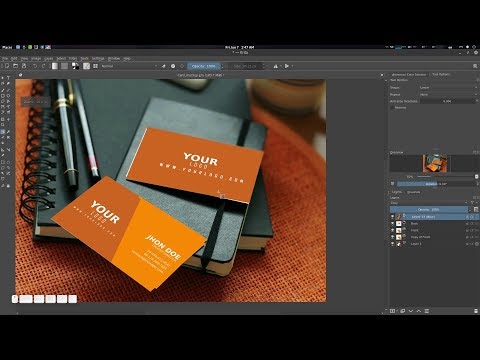480x360 pixels.
Task: Open the Settings menu
Action: coord(98,58)
